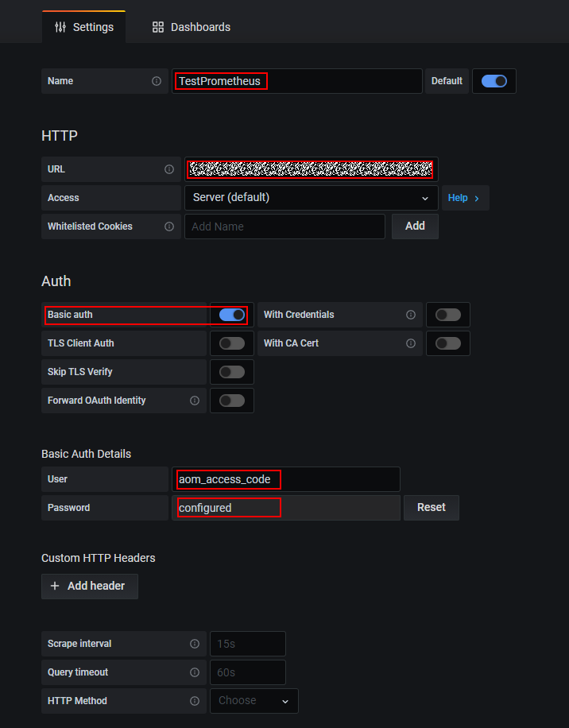Toggle the Default data source switch

(494, 81)
